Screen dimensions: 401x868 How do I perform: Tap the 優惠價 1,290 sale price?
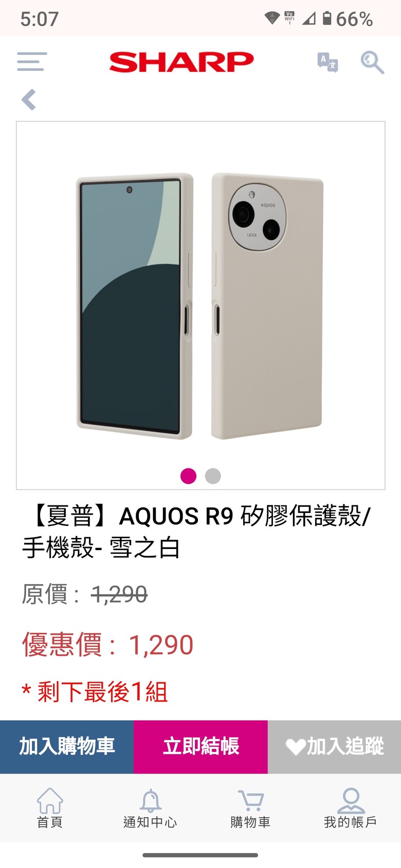107,645
